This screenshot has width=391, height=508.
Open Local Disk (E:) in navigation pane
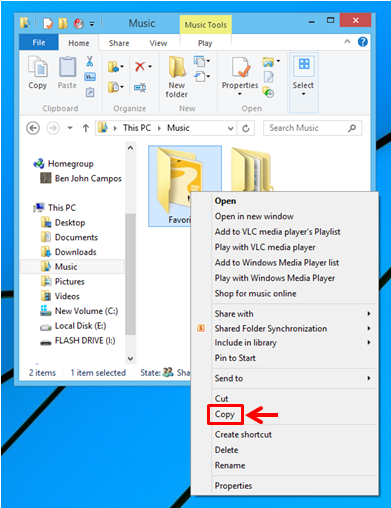point(73,326)
